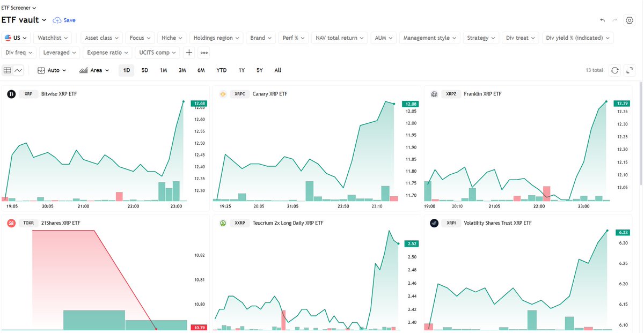This screenshot has width=644, height=333.
Task: Click the XRPC ticker badge
Action: click(x=240, y=94)
